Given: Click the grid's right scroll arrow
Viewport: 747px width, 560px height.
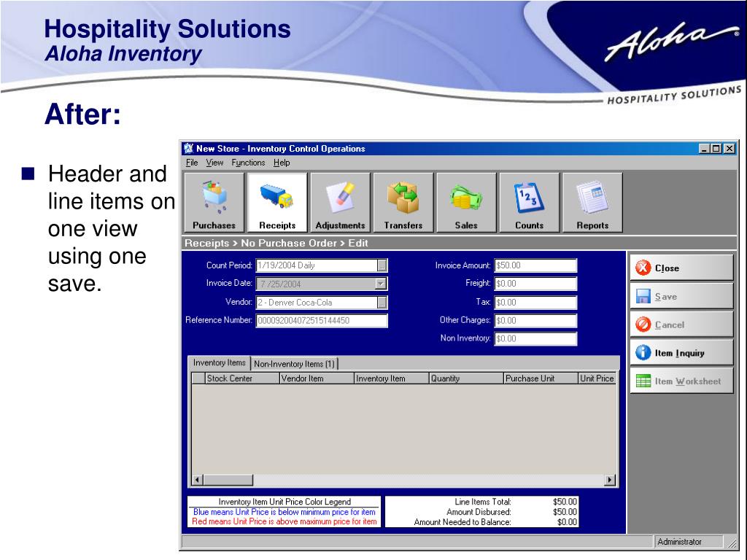Looking at the screenshot, I should click(x=610, y=480).
